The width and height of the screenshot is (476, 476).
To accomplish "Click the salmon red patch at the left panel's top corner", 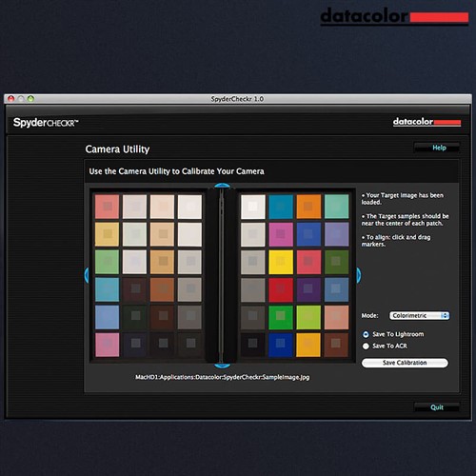I will pyautogui.click(x=108, y=207).
